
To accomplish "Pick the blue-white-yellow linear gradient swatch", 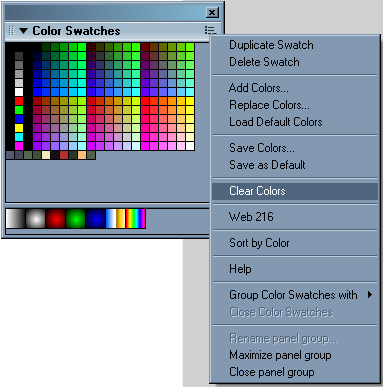I will pyautogui.click(x=116, y=219).
